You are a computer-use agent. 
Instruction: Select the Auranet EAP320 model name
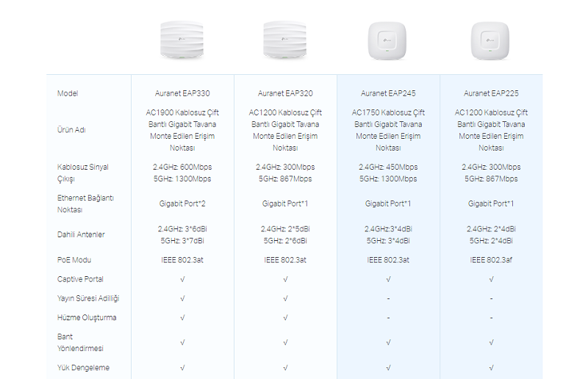285,93
